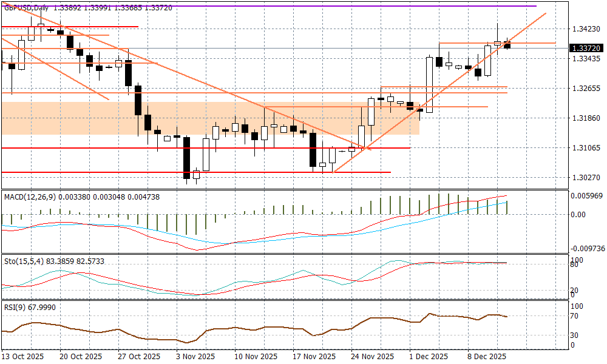Click the 1.32655 price axis label
The height and width of the screenshot is (364, 607).
(585, 89)
